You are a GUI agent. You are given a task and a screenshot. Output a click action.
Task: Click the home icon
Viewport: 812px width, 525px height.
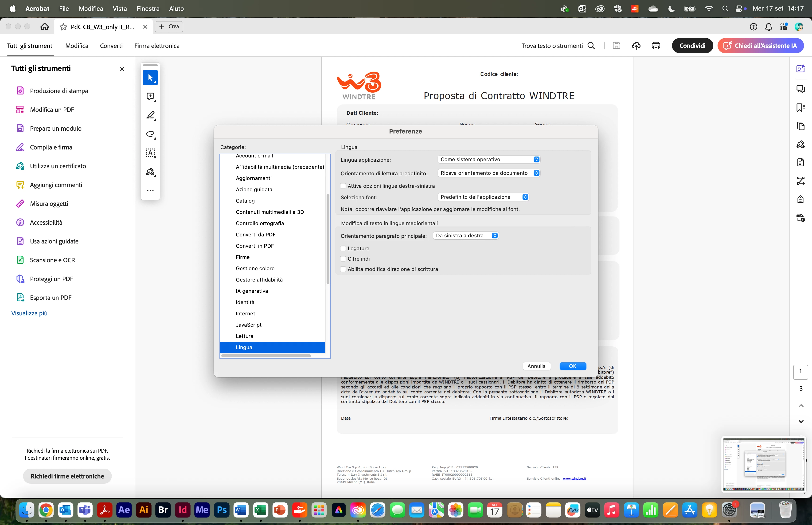pos(45,27)
